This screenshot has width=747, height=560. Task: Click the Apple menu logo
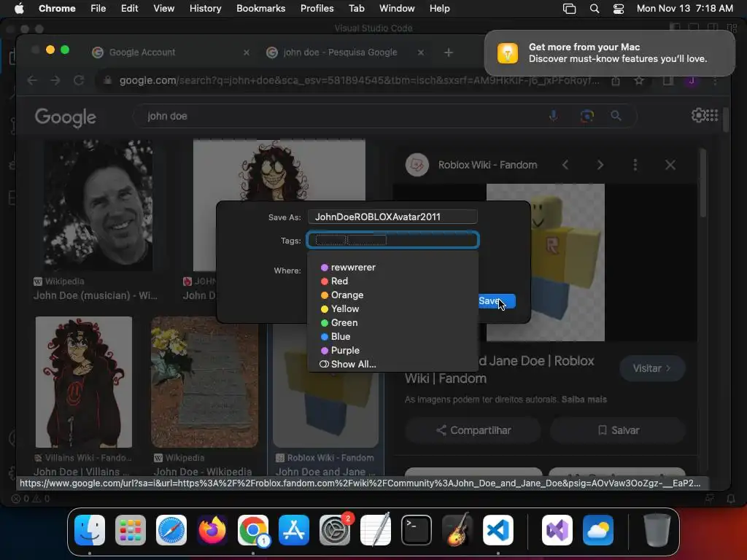click(19, 8)
